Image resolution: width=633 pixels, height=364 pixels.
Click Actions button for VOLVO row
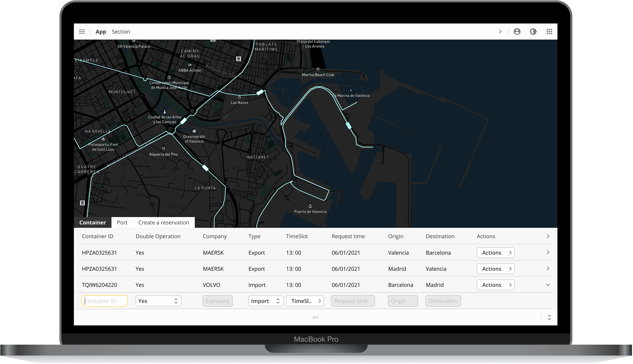click(x=495, y=285)
